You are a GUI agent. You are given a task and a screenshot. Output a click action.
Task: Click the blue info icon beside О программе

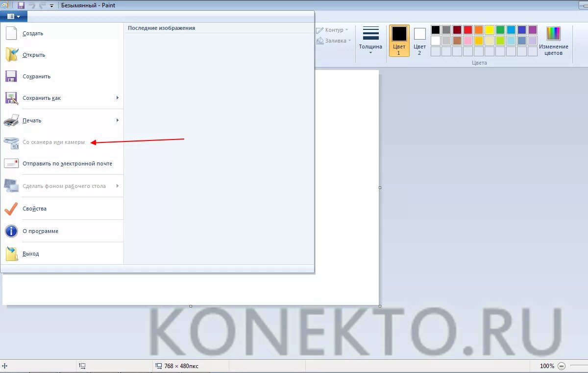[11, 231]
